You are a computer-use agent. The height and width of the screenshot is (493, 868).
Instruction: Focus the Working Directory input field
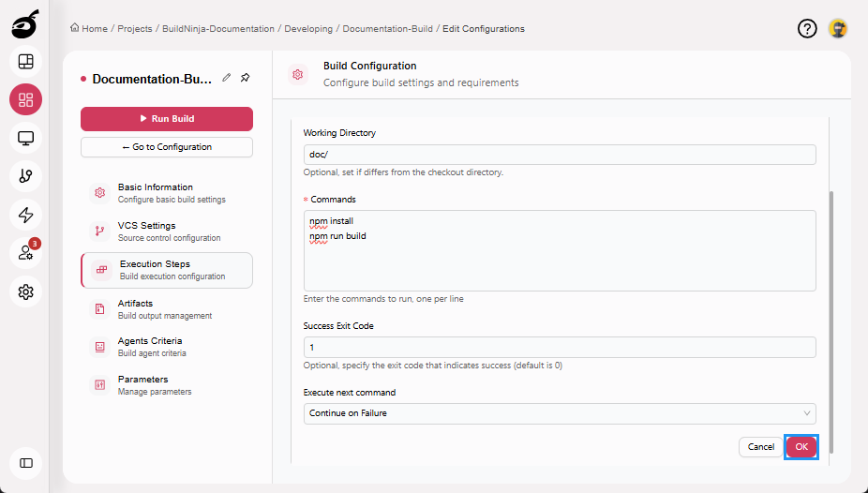[x=560, y=155]
